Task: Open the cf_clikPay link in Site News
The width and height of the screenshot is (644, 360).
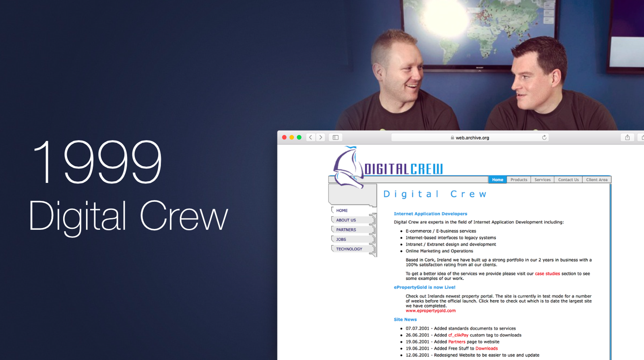Action: point(458,335)
